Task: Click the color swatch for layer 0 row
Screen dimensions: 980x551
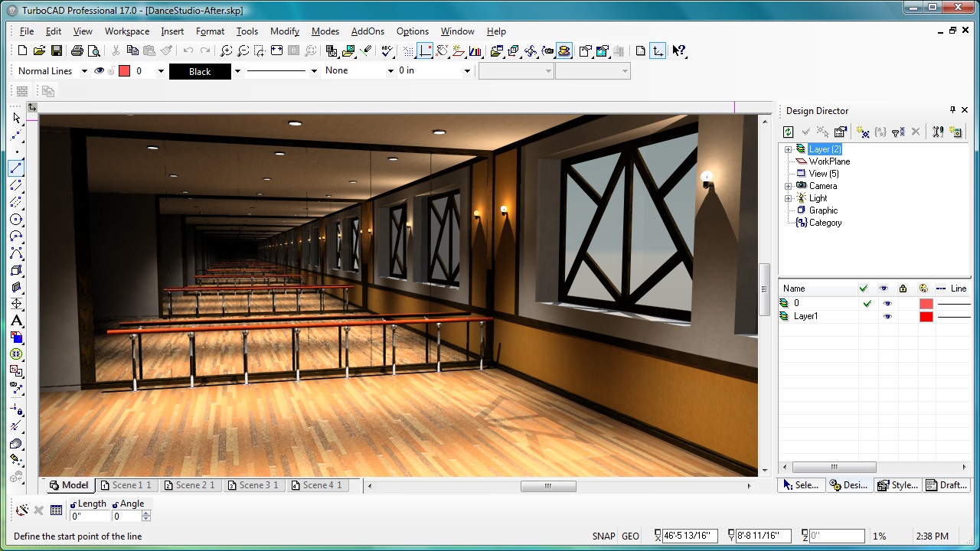Action: tap(926, 304)
